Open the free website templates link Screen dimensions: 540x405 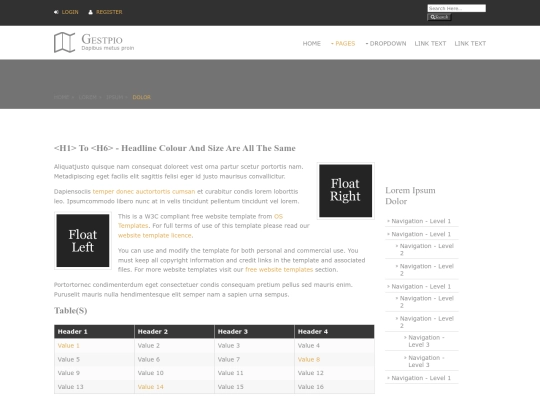tap(279, 270)
